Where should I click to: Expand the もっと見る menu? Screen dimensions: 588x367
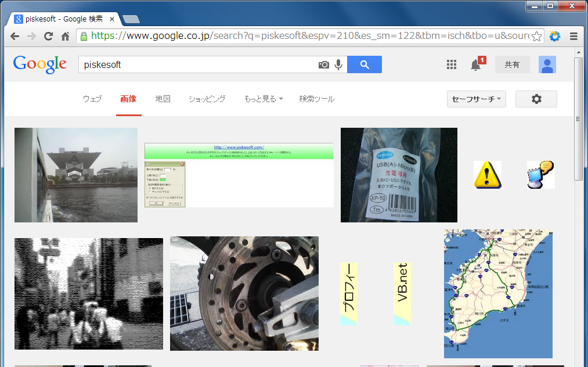(x=264, y=99)
